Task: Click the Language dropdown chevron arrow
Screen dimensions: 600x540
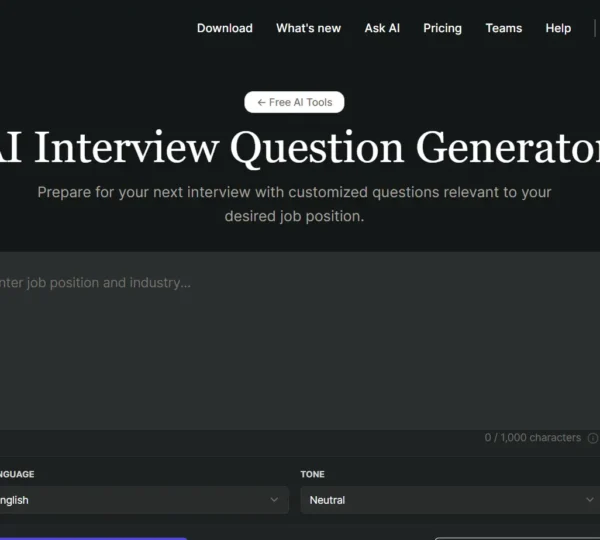Action: [x=274, y=500]
